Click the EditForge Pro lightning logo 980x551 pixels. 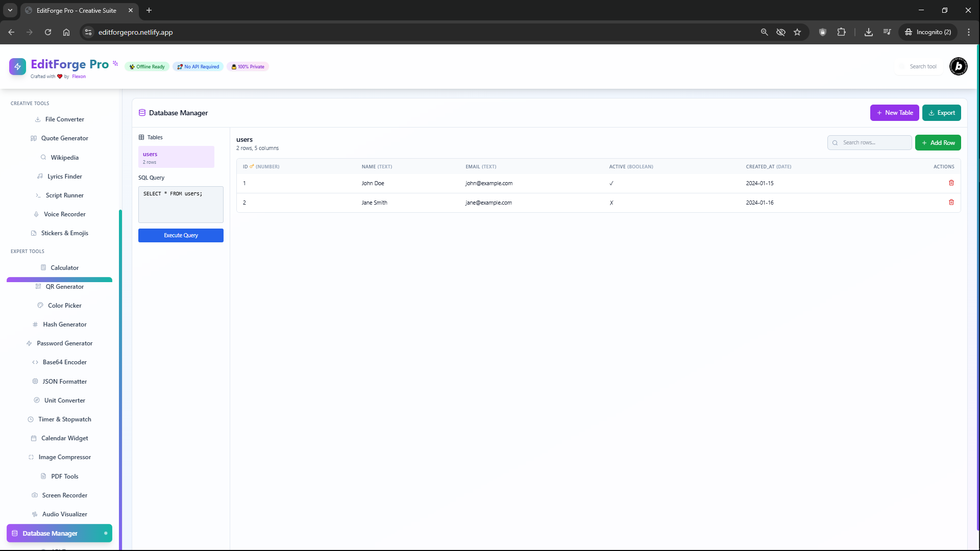pos(17,66)
